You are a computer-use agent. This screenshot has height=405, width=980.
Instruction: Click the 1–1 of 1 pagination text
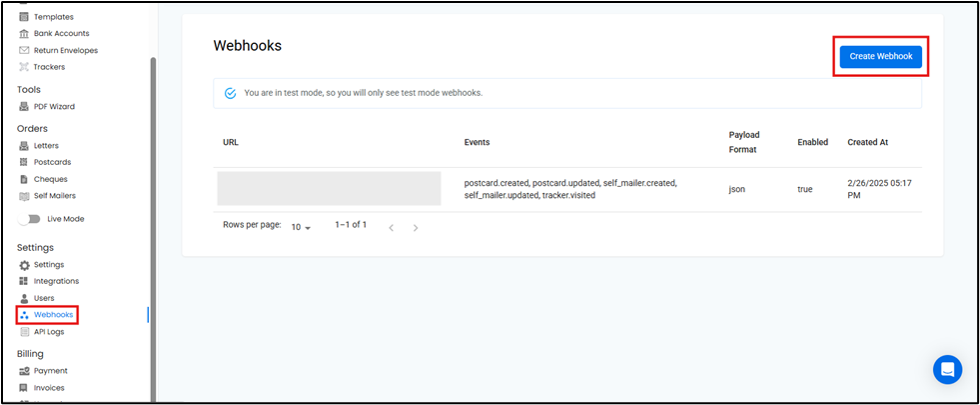click(x=351, y=225)
